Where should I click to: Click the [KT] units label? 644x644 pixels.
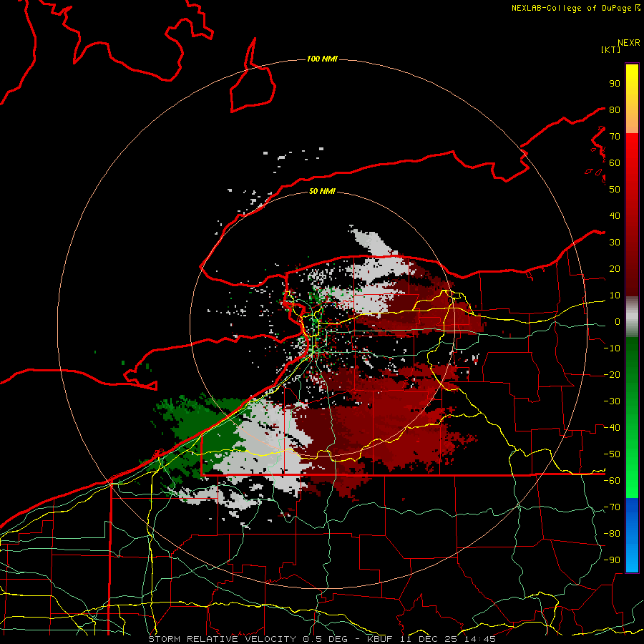611,49
